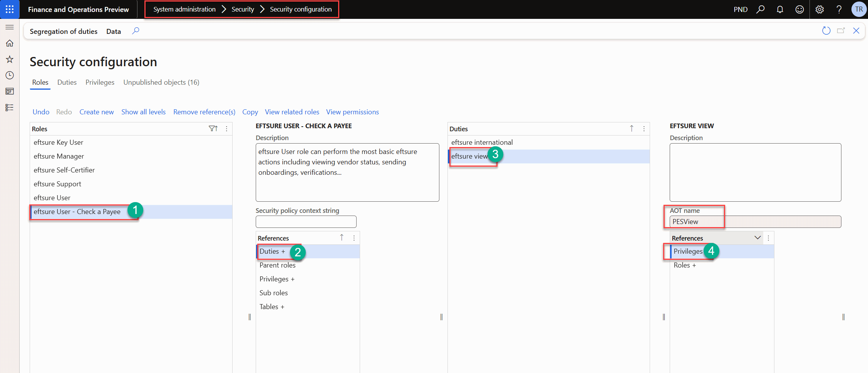
Task: Select Duties + in role References
Action: click(x=308, y=251)
